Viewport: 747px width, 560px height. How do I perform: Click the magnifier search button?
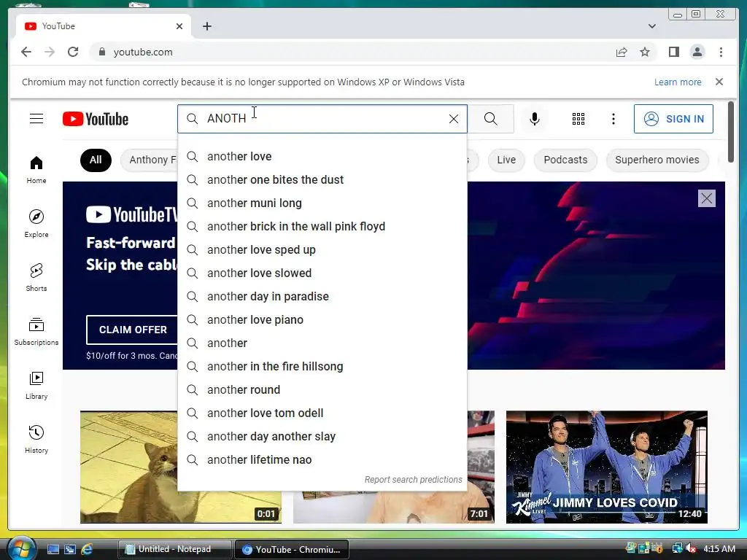click(x=491, y=119)
